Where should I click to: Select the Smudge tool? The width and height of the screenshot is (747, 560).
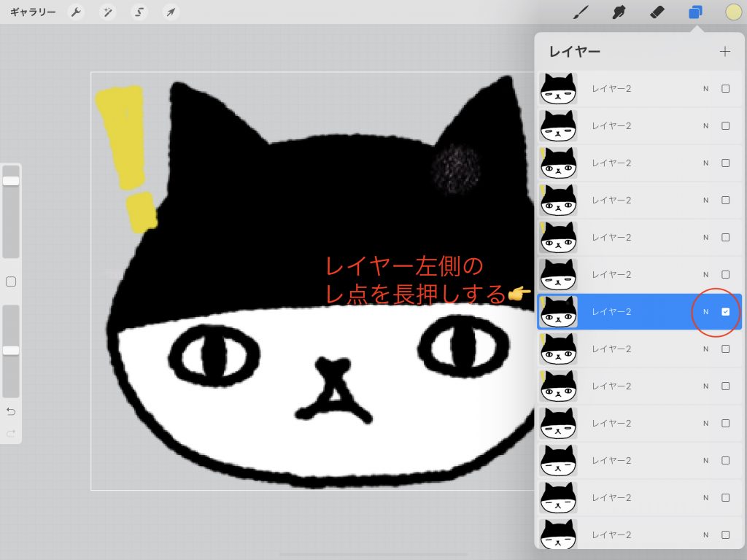(619, 12)
